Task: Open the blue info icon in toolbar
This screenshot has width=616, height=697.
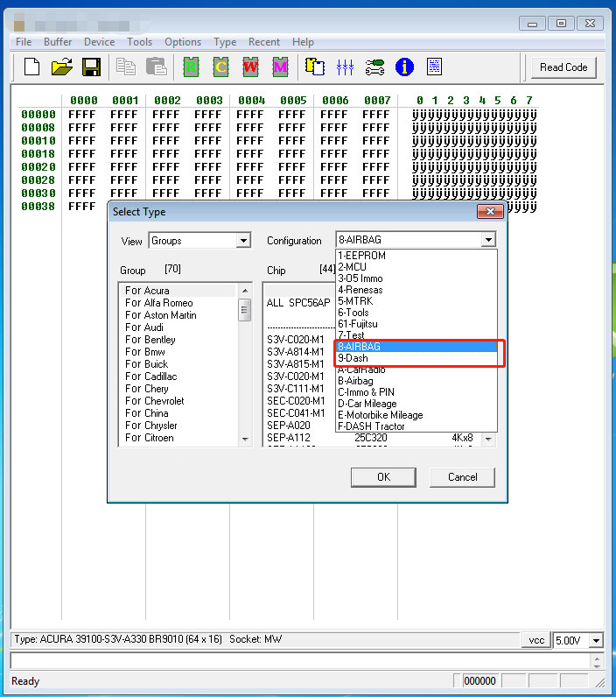Action: [404, 67]
